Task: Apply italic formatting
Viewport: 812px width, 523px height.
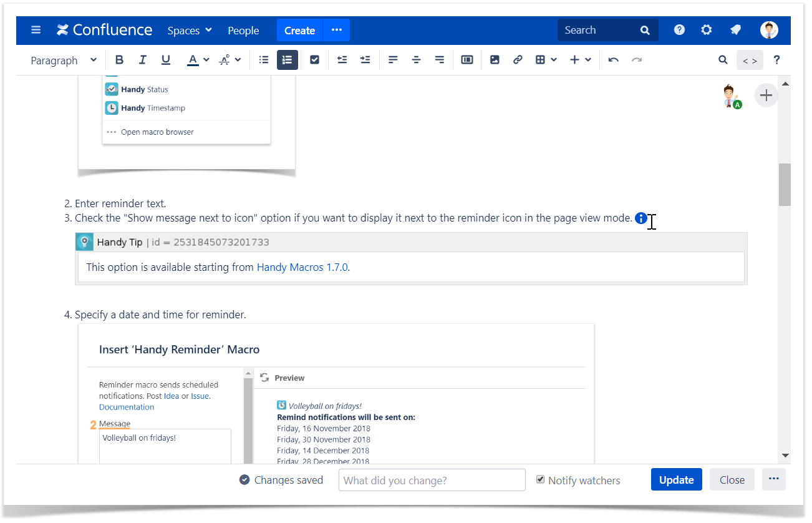Action: point(142,60)
